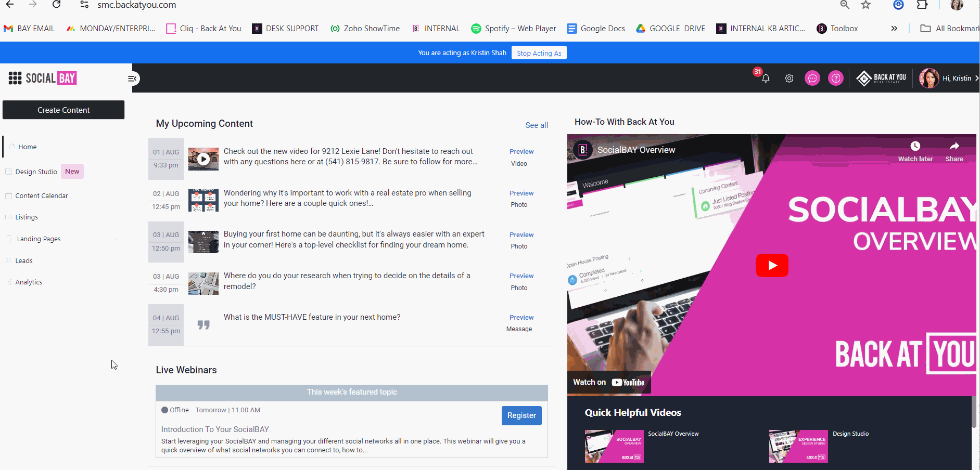Screen dimensions: 980x470
Task: Open Landing Pages in the sidebar
Action: (39, 239)
